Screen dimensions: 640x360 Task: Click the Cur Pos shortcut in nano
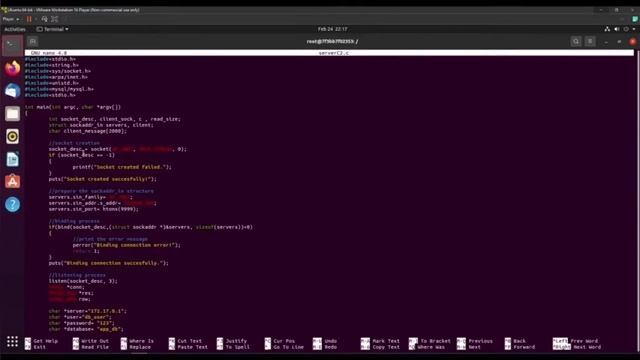280,341
